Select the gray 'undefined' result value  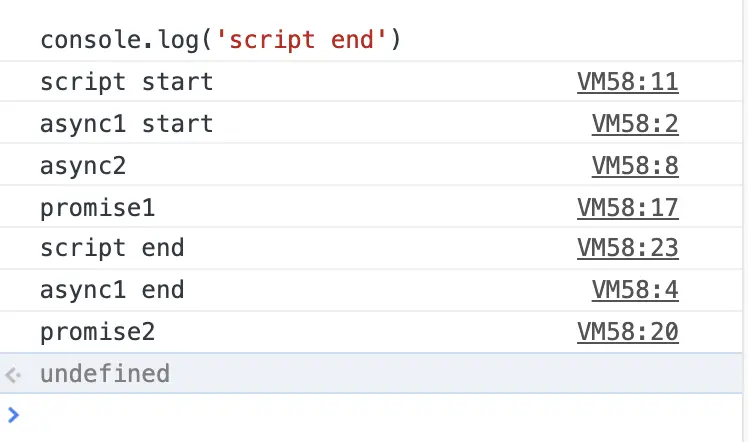pos(104,375)
